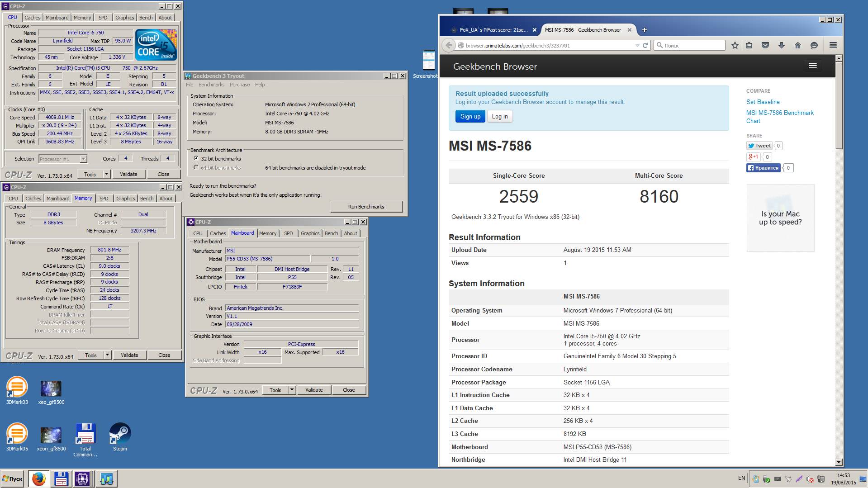Switch to CPU-Z in the taskbar
Screen dimensions: 868x488
click(83, 479)
